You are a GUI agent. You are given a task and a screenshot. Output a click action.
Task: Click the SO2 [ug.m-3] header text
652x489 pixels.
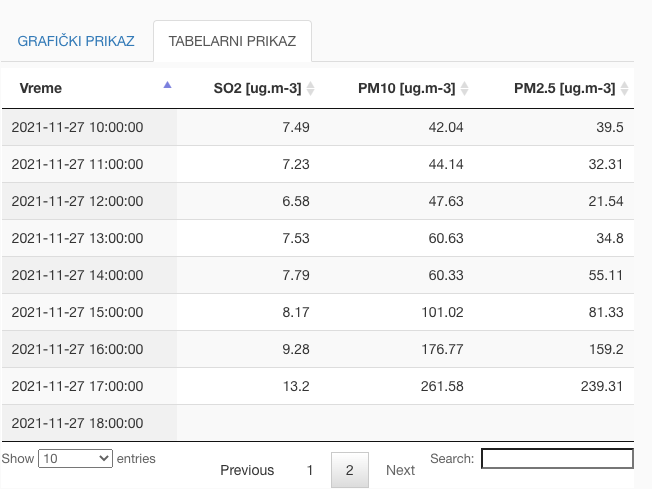(x=257, y=88)
